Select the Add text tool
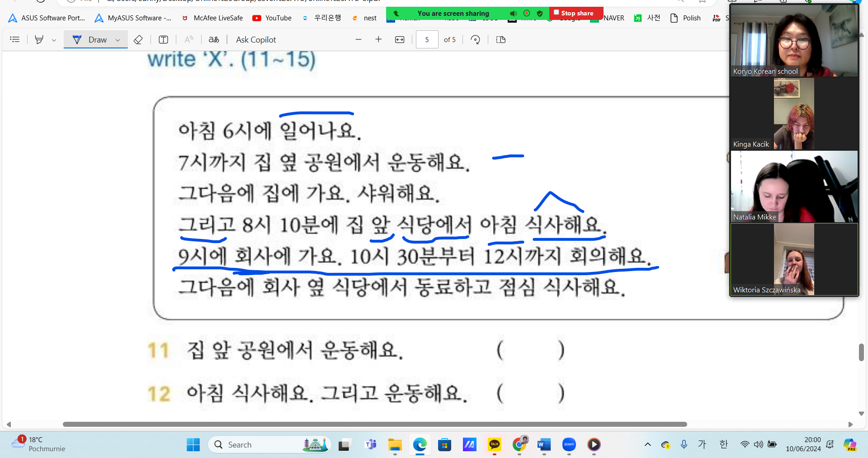 pos(163,39)
